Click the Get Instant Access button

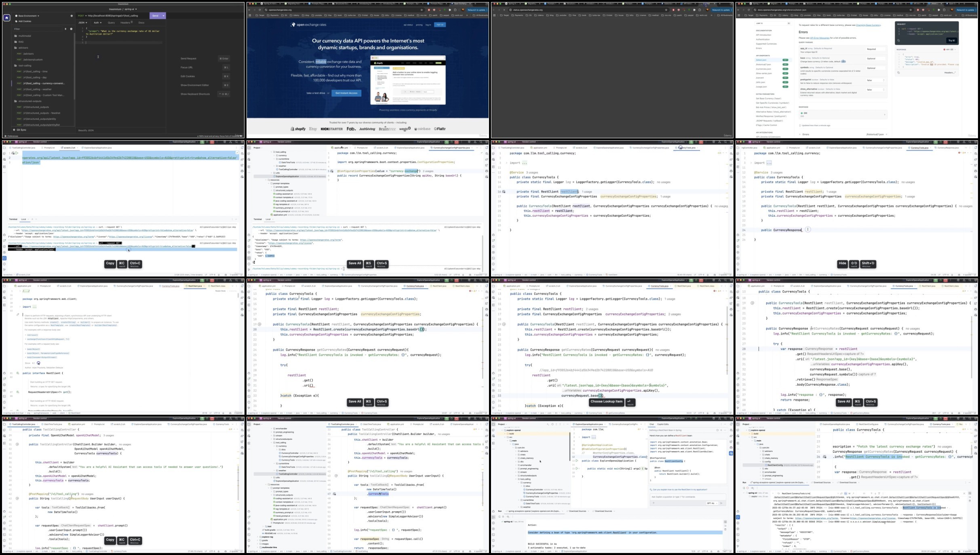(346, 93)
